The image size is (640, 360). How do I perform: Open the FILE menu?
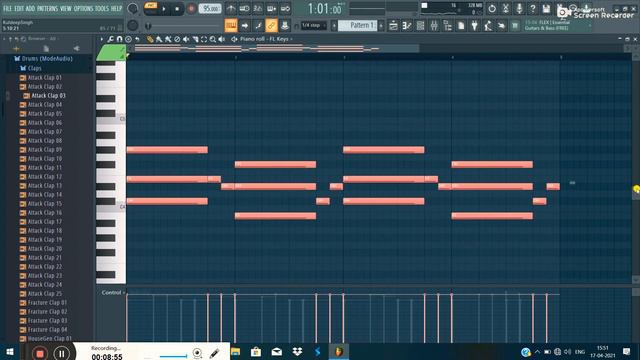(7, 8)
